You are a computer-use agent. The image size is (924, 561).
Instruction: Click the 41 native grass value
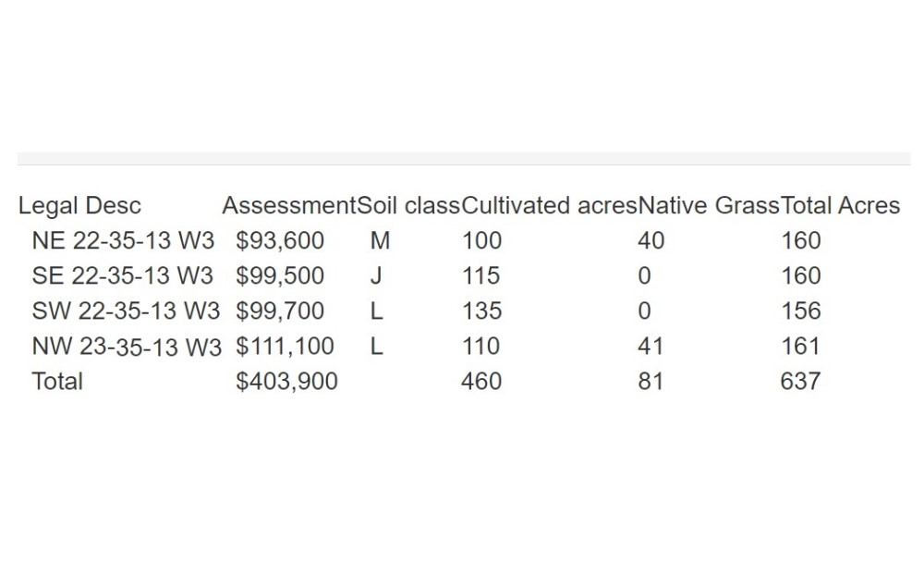[x=650, y=347]
